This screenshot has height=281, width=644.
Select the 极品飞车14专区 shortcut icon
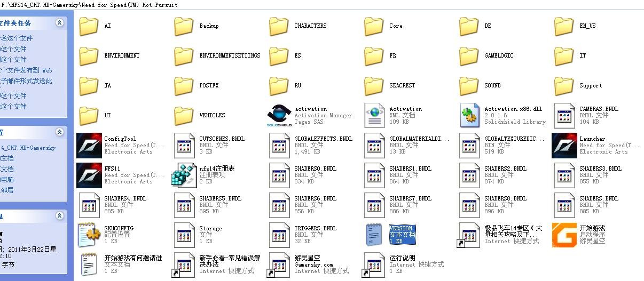click(469, 235)
